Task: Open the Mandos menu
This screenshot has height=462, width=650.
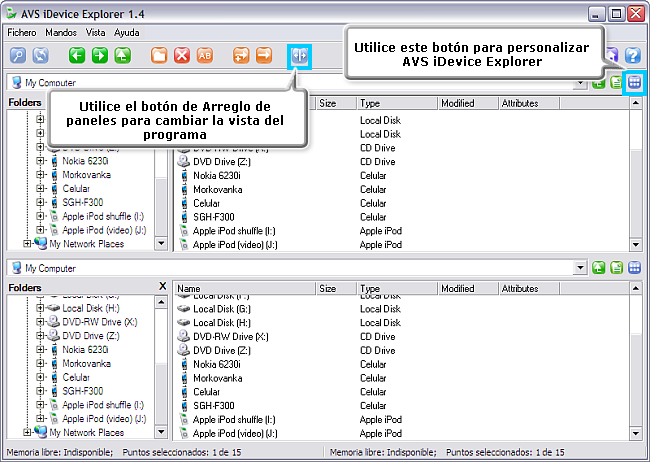Action: click(61, 32)
